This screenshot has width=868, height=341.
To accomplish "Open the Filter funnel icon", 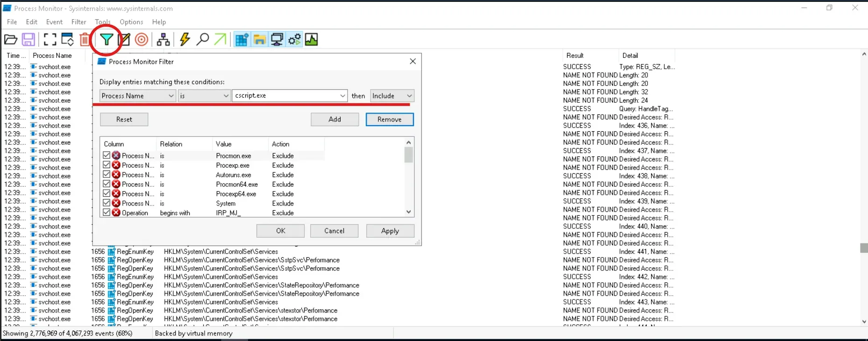I will (x=107, y=40).
